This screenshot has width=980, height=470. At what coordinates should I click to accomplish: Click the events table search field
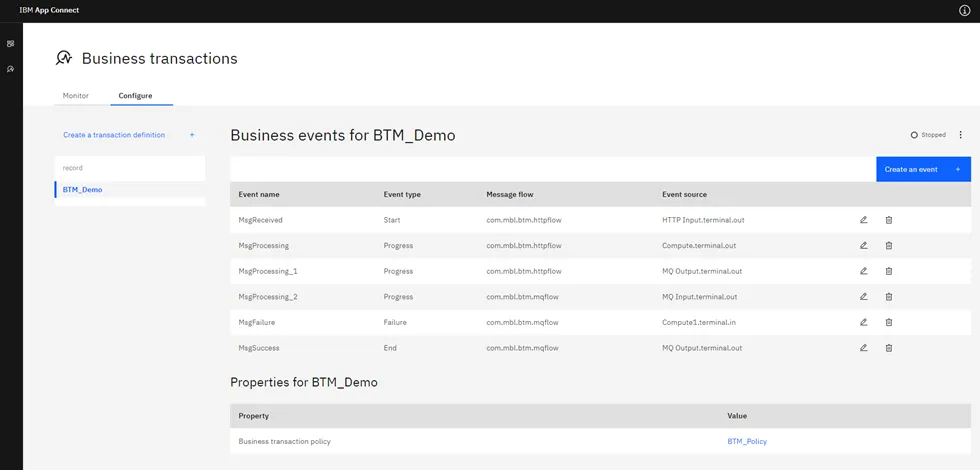click(x=552, y=169)
